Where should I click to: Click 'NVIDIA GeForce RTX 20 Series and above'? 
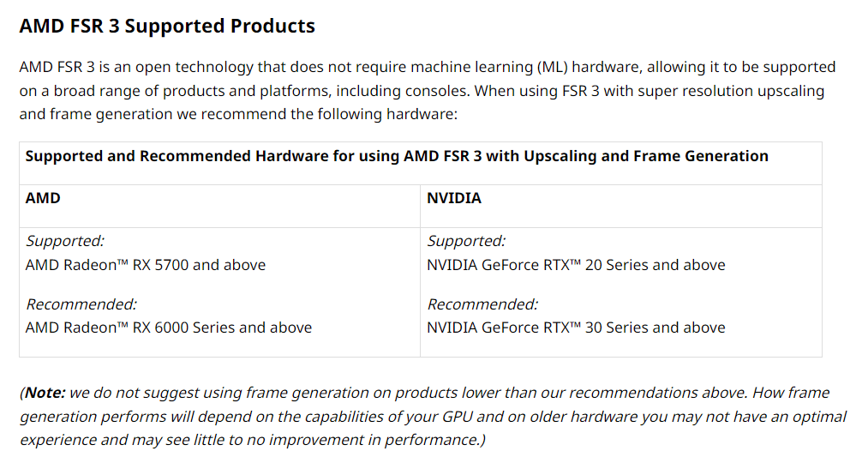pos(576,265)
